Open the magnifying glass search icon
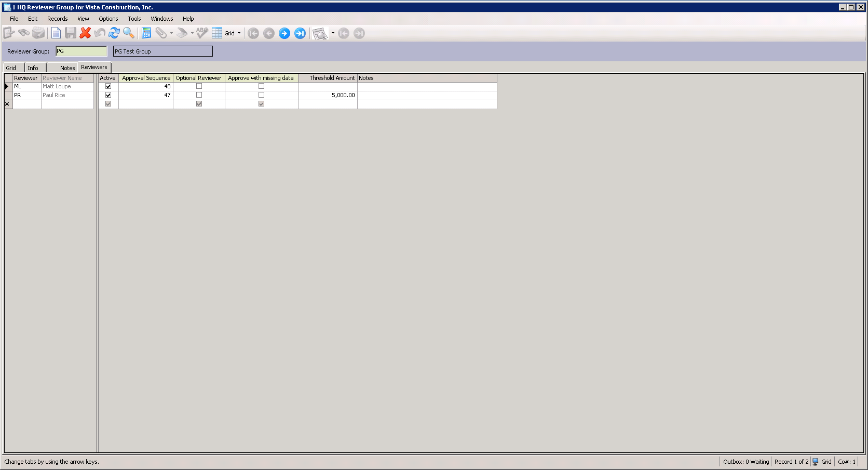 click(129, 33)
